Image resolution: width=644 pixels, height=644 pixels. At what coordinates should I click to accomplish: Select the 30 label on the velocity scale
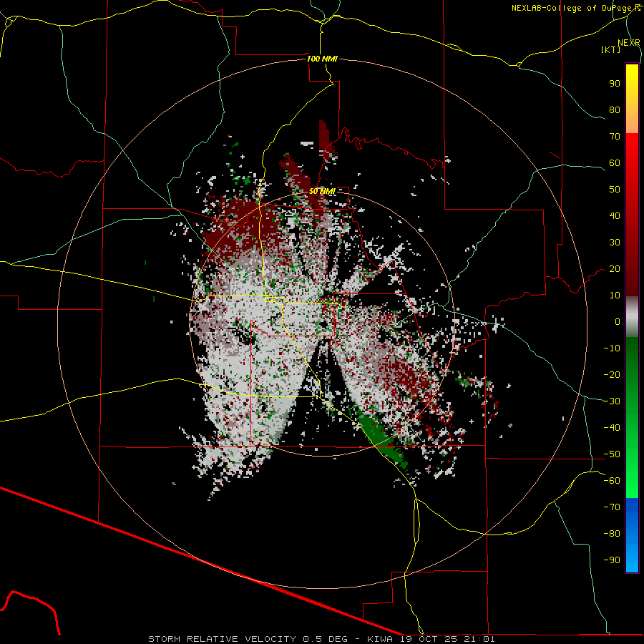615,243
